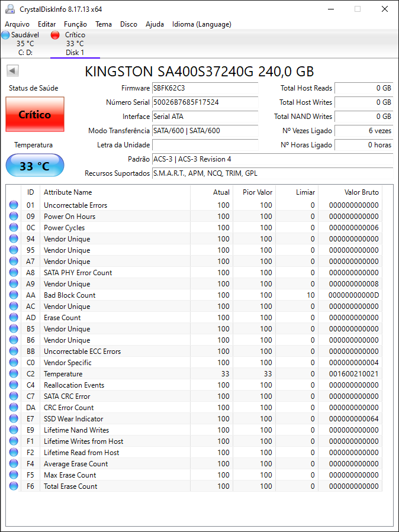Click the Firmware field SBFK62C3
This screenshot has height=532, width=399.
pyautogui.click(x=205, y=88)
